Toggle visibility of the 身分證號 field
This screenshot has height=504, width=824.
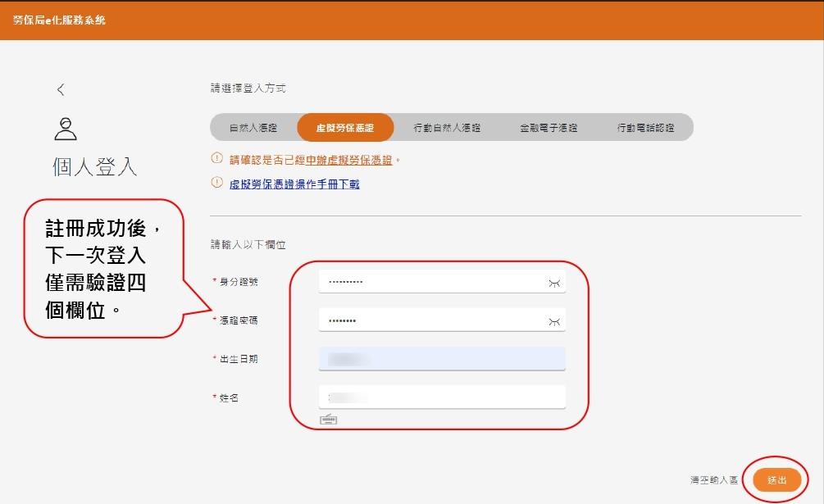point(554,283)
